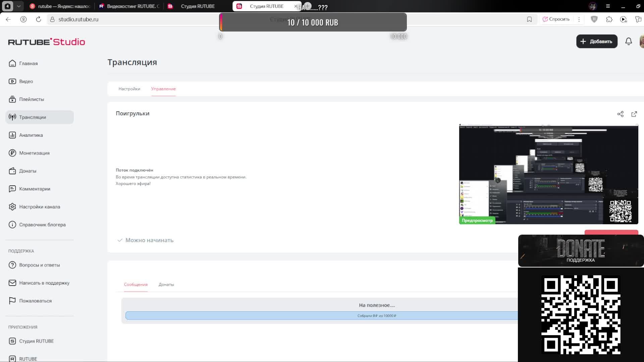Image resolution: width=644 pixels, height=362 pixels.
Task: Click the browser bookmark icon
Action: tap(529, 19)
